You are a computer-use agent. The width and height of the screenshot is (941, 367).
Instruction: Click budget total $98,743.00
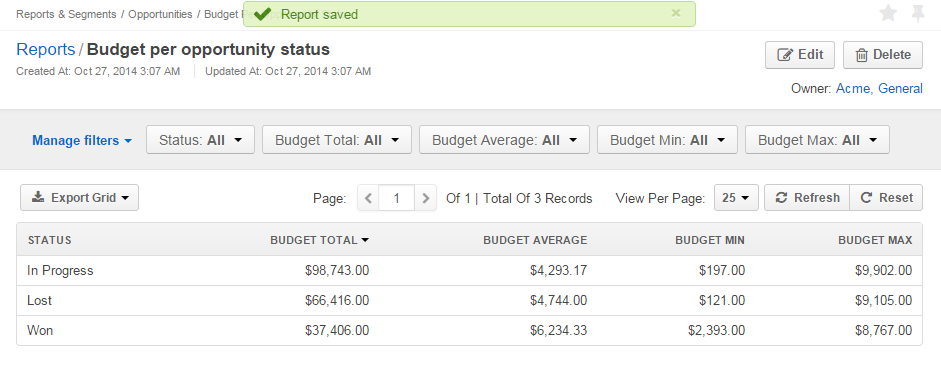pos(337,271)
